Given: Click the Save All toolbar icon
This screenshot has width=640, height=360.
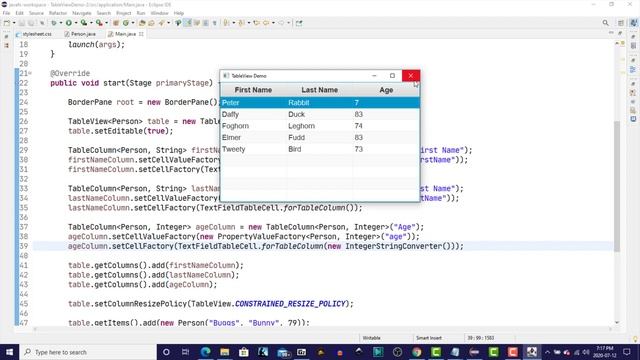Looking at the screenshot, I should [x=31, y=23].
